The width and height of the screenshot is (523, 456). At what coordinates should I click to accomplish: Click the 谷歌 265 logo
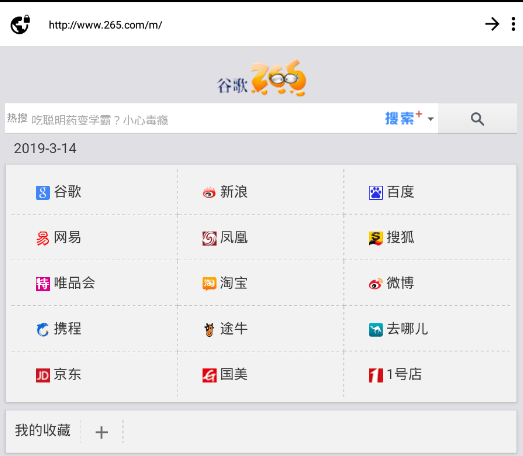pos(262,78)
